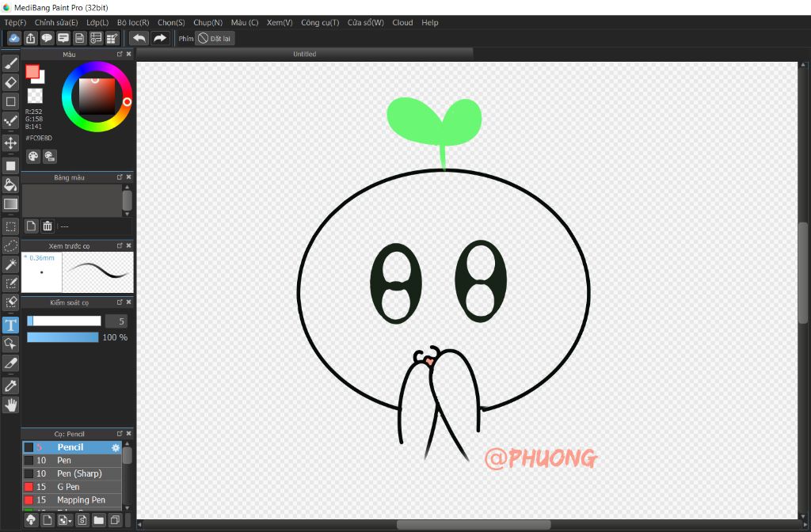Open Pencil brush settings gear
The width and height of the screenshot is (811, 532).
click(x=116, y=447)
